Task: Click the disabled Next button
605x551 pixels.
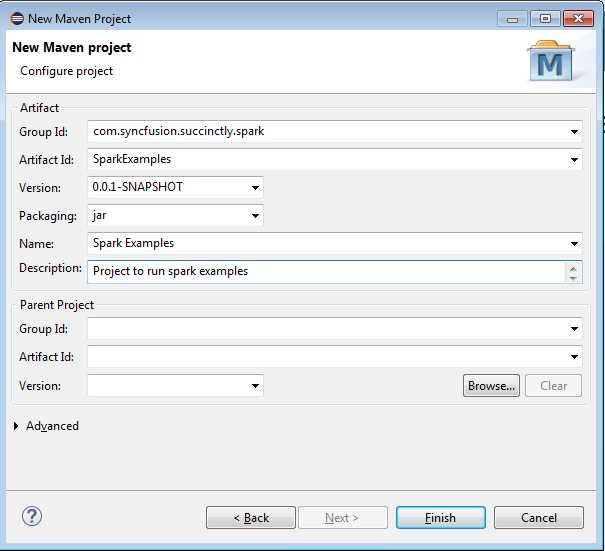Action: (343, 517)
